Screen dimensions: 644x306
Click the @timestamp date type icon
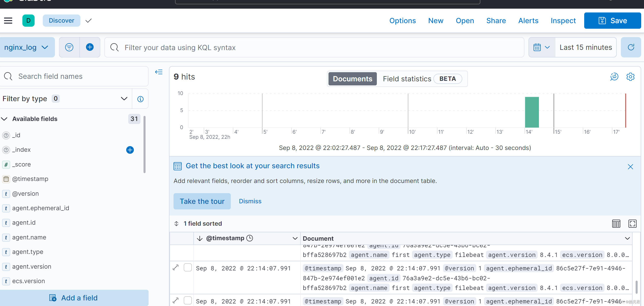(x=6, y=179)
